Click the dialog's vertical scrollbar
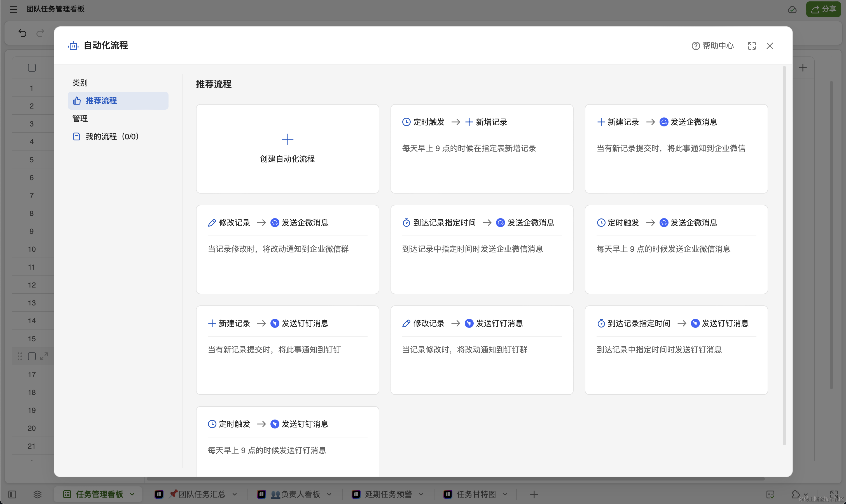This screenshot has width=846, height=504. click(x=784, y=255)
